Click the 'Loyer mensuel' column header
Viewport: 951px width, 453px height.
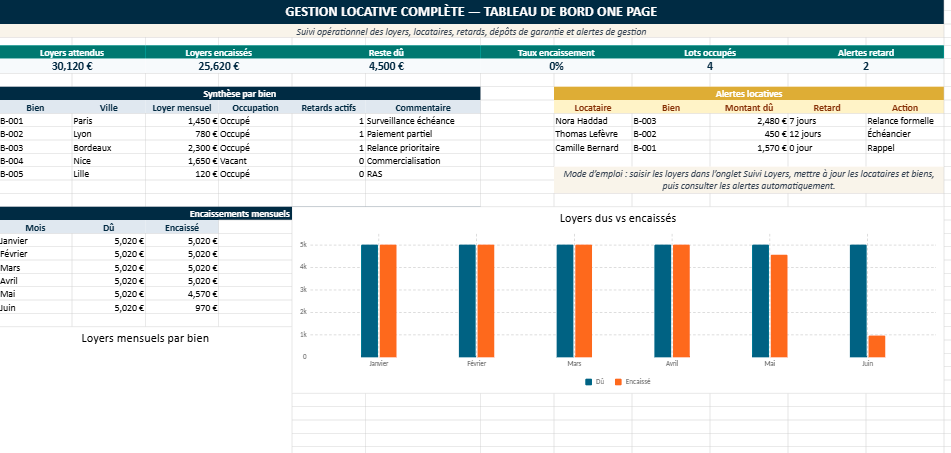[182, 108]
